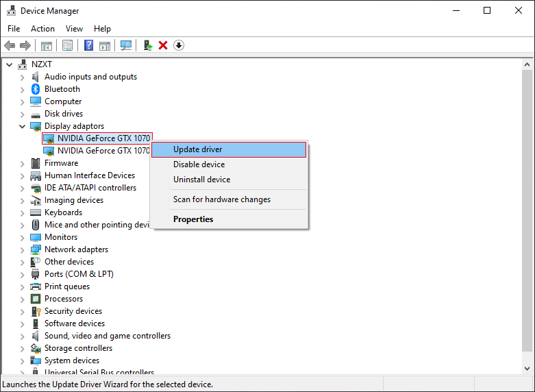Click the scrollbar up arrow
Viewport: 535px width, 392px height.
[x=527, y=64]
